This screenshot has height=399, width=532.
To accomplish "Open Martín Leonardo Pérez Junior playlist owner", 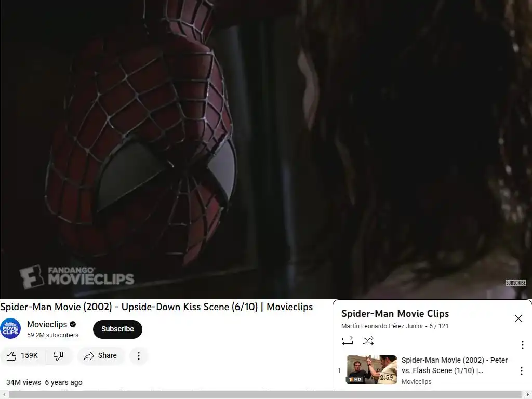I will 382,326.
